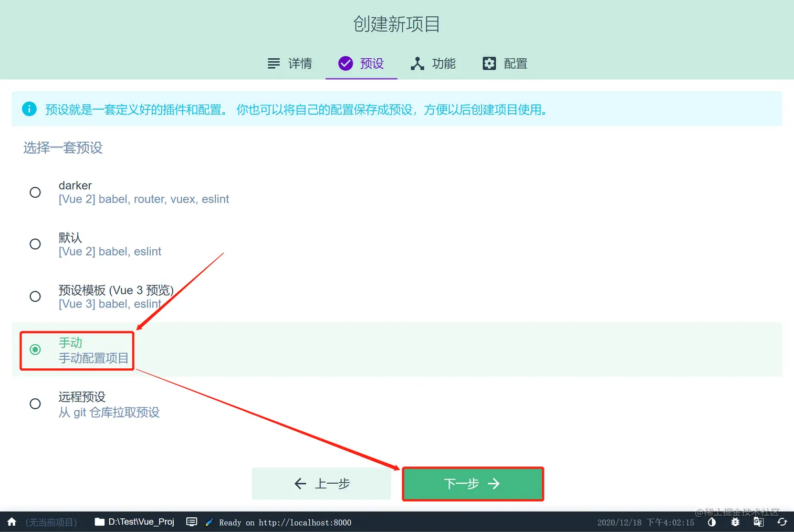The height and width of the screenshot is (532, 794).
Task: Toggle the log console icon in status bar
Action: pos(192,522)
